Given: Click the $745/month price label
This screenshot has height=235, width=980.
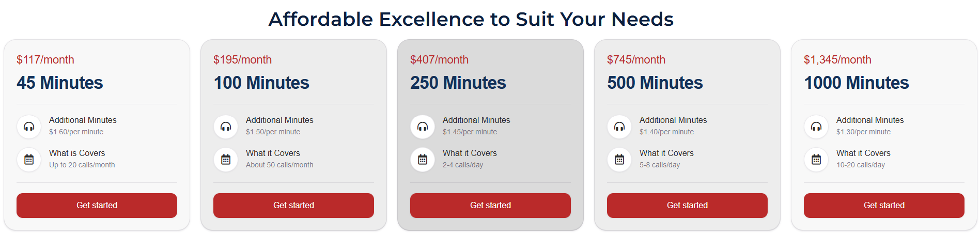Looking at the screenshot, I should tap(636, 60).
